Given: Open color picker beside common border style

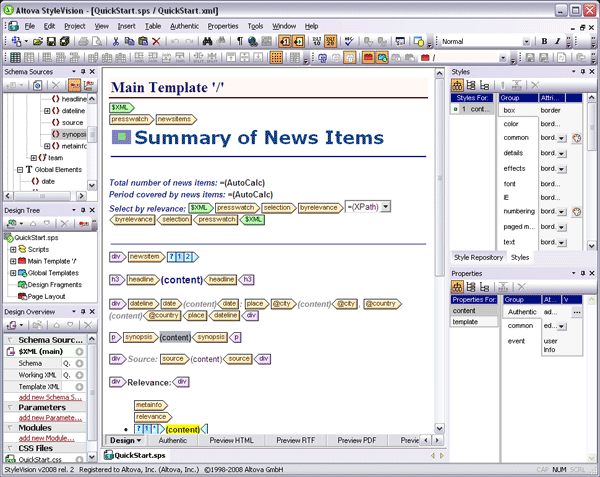Looking at the screenshot, I should tap(576, 138).
